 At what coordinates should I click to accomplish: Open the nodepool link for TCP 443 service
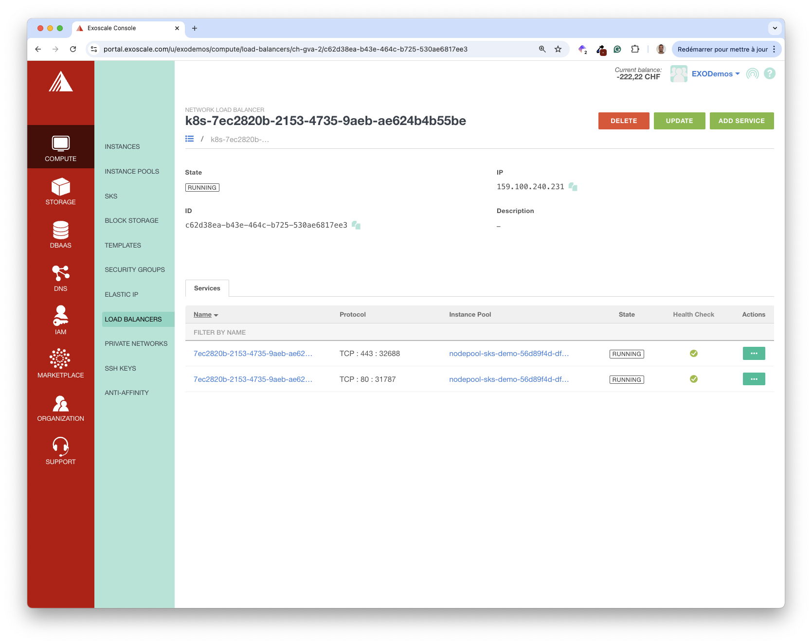pyautogui.click(x=508, y=354)
